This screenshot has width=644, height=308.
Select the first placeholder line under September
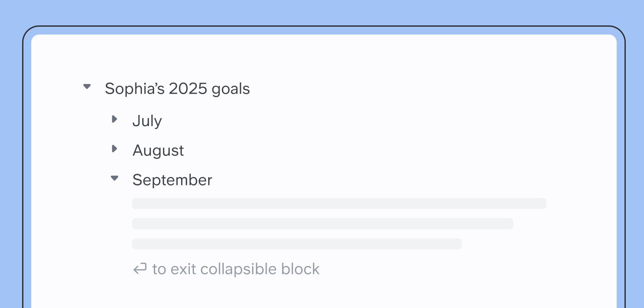[x=339, y=203]
